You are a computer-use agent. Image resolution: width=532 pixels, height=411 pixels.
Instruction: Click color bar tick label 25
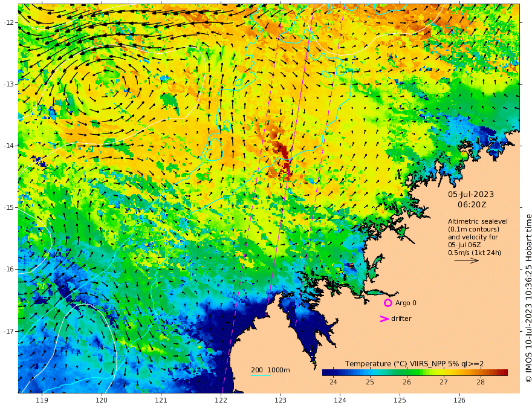(370, 382)
